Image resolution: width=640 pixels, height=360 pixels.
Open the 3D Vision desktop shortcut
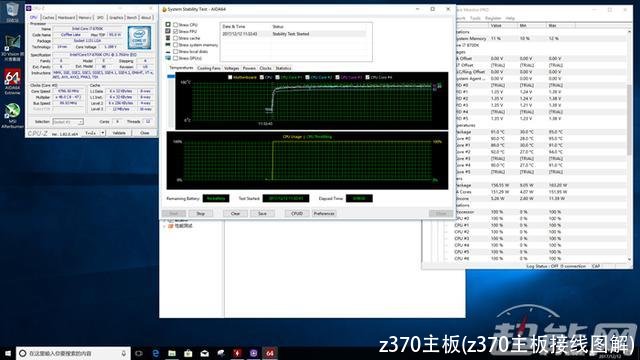12,48
